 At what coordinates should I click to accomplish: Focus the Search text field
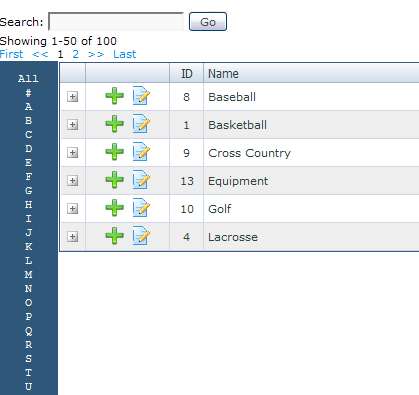pos(116,22)
